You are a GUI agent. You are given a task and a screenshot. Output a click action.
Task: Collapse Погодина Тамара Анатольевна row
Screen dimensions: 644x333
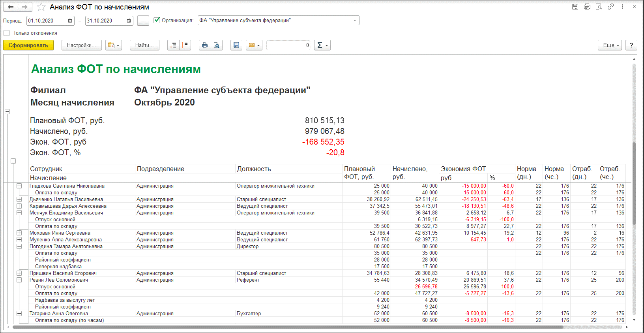(x=19, y=246)
